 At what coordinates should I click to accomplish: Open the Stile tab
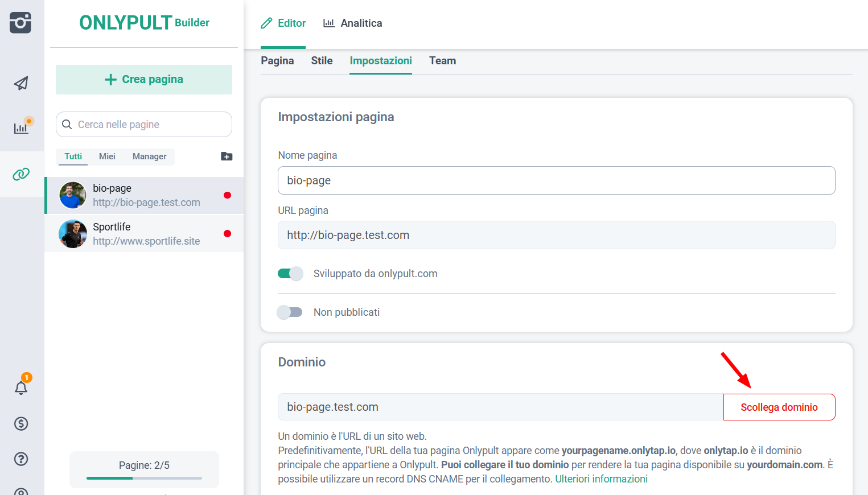click(322, 61)
